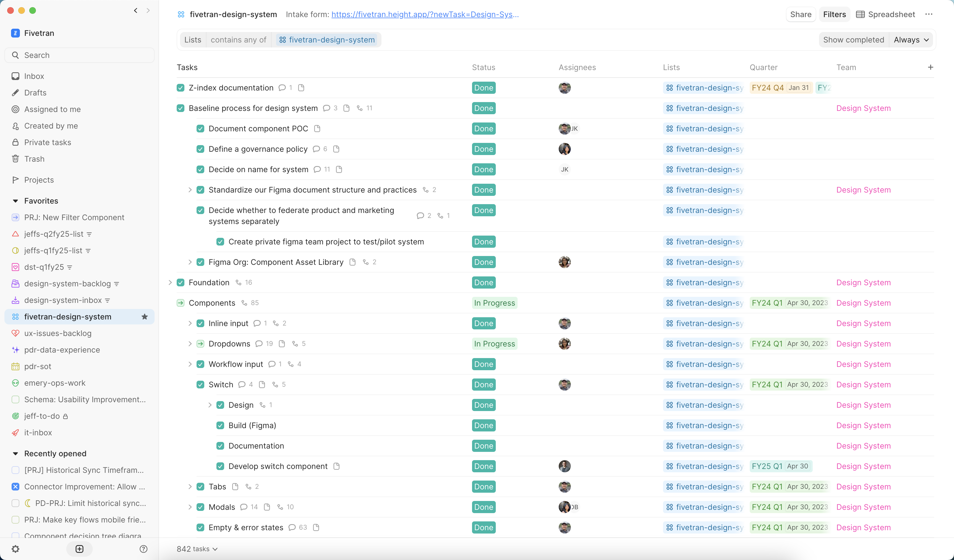Switch view using the Spreadsheet button
This screenshot has height=560, width=954.
886,14
